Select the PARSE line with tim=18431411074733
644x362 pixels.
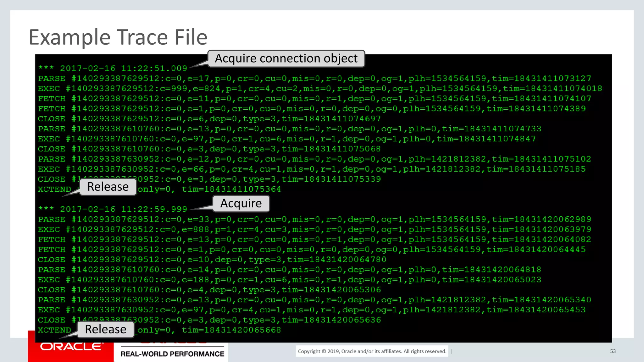(290, 129)
